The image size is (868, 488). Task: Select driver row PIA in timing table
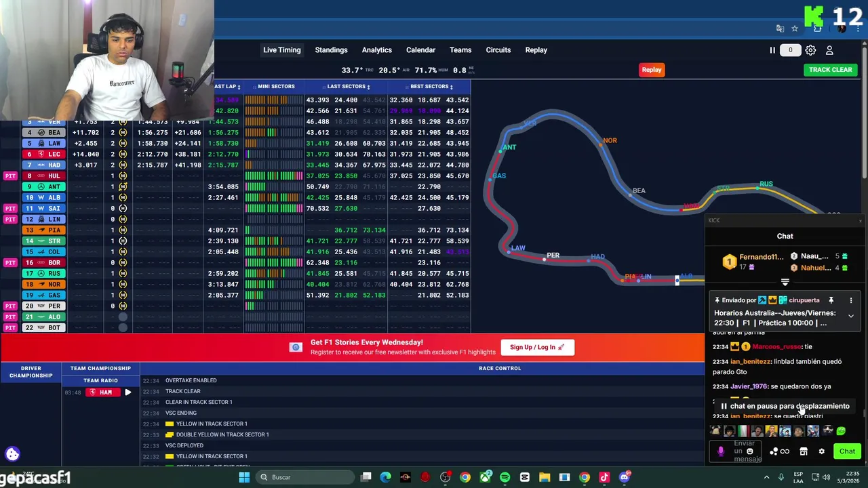[235, 230]
